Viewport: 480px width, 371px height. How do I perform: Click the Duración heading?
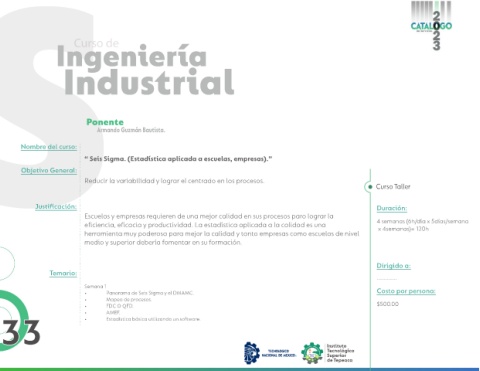[x=392, y=208]
